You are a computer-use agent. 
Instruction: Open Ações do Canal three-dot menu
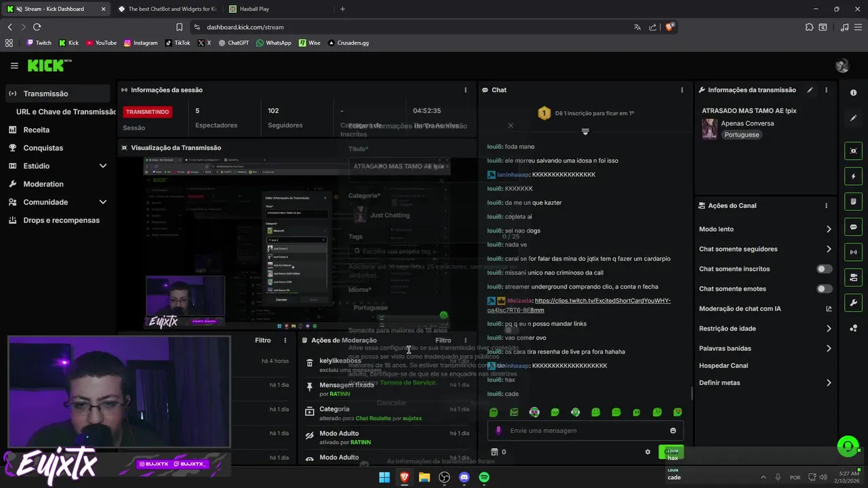[x=826, y=205]
